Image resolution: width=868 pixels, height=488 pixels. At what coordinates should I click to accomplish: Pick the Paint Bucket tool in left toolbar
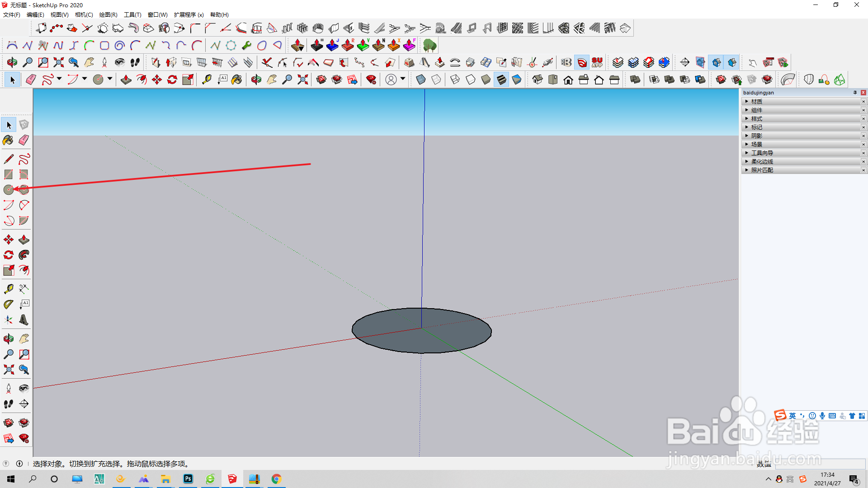(8, 141)
